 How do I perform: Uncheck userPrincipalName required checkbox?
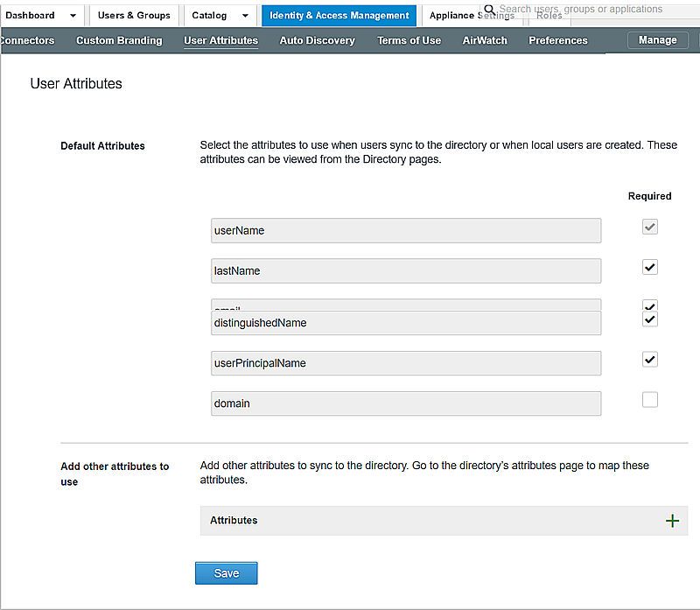(x=649, y=359)
